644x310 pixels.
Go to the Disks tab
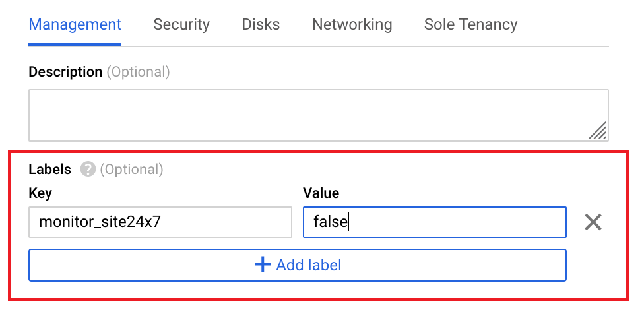click(x=261, y=25)
